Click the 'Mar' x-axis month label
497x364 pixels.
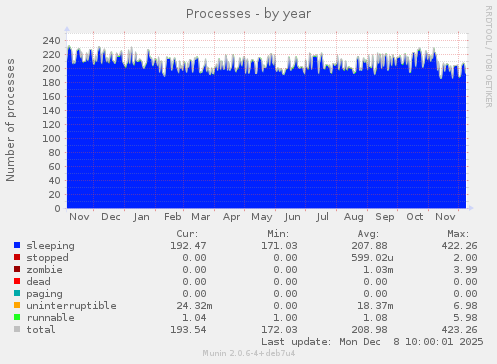(200, 217)
